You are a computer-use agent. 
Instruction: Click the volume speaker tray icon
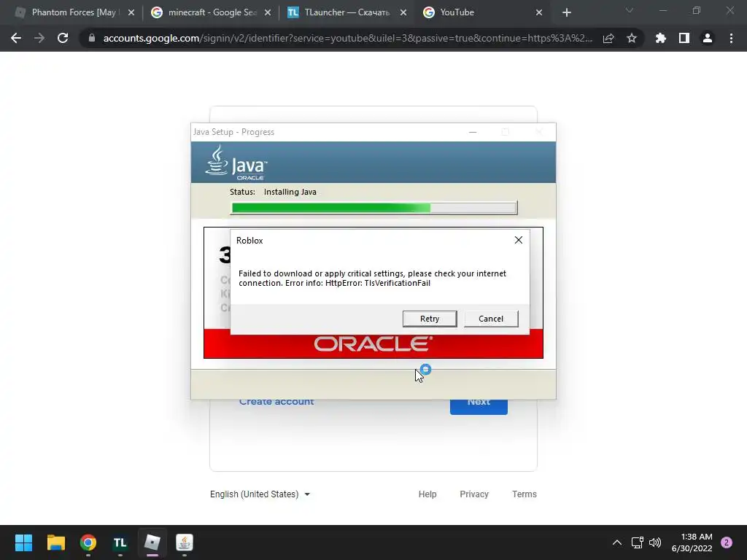pos(655,542)
